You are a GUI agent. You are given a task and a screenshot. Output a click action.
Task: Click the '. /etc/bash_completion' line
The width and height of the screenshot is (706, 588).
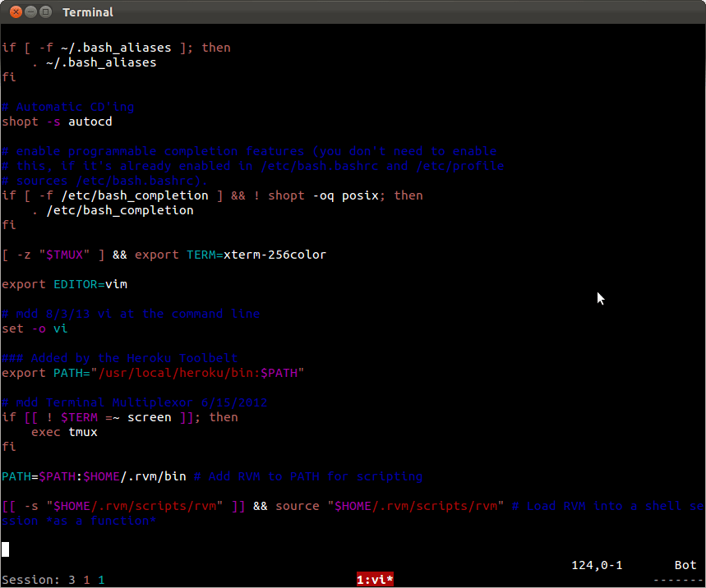[113, 210]
